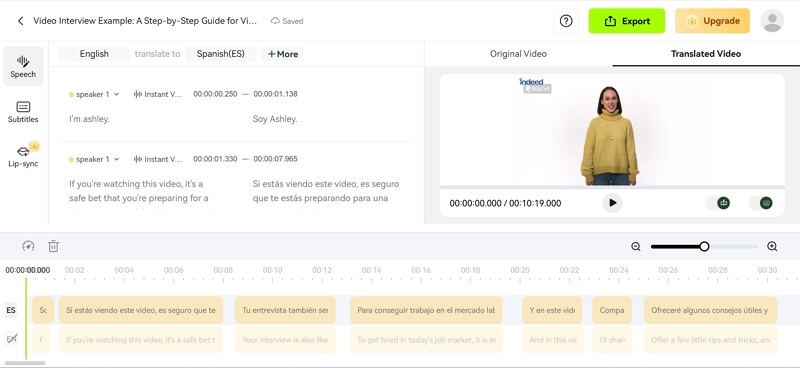Click end time 00:00:01.138
The height and width of the screenshot is (368, 800).
(x=276, y=94)
